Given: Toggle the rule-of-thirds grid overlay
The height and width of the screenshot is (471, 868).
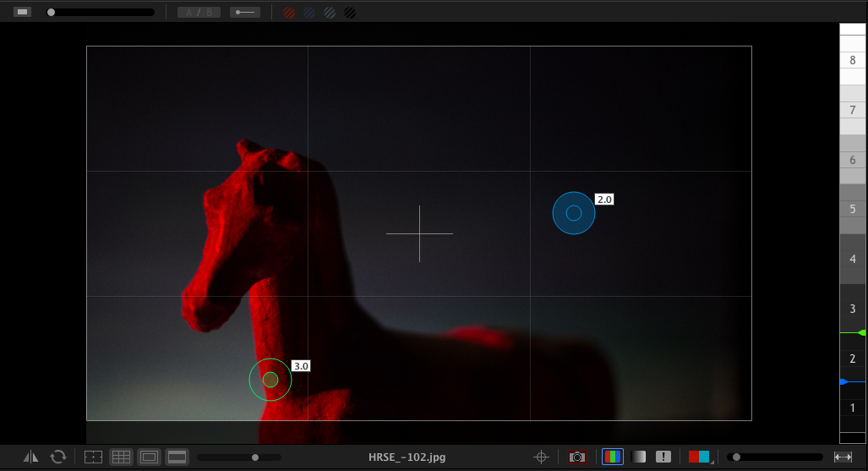Looking at the screenshot, I should [x=121, y=457].
